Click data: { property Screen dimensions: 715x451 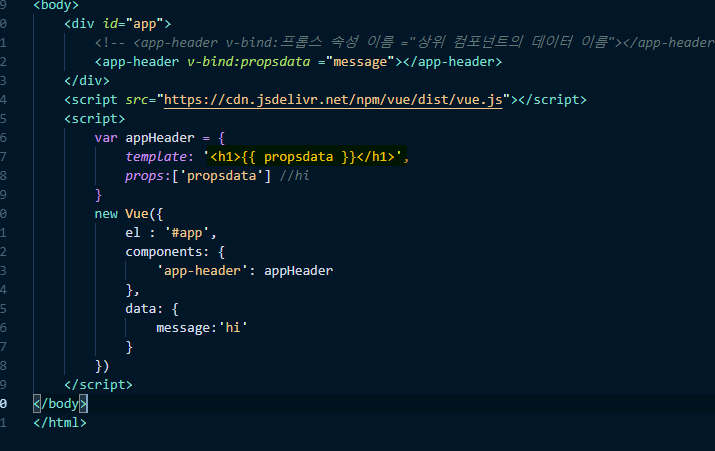coord(152,309)
